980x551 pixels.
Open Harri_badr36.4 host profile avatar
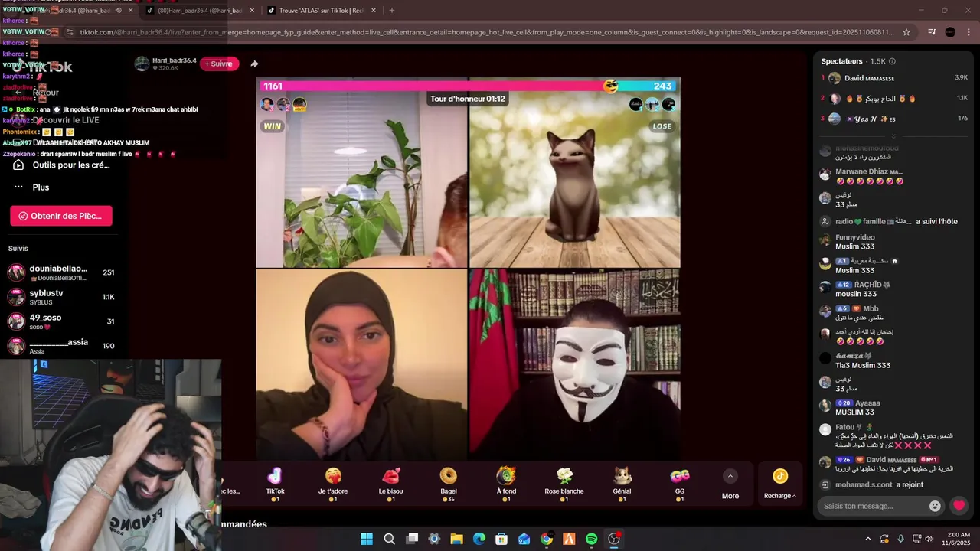coord(142,64)
